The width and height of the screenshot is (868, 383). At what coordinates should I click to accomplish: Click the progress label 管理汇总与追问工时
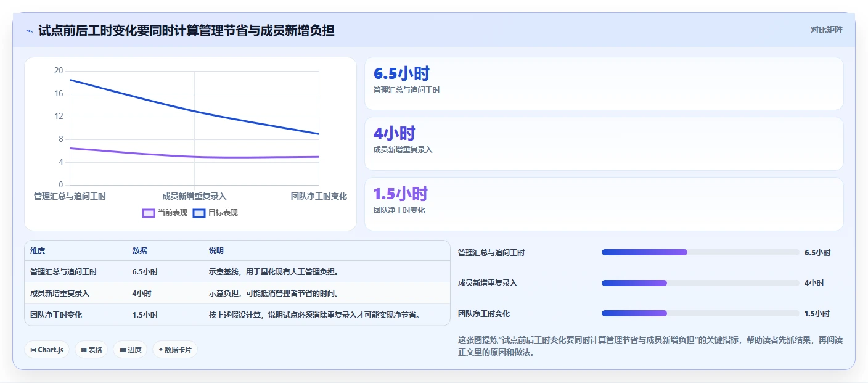491,253
